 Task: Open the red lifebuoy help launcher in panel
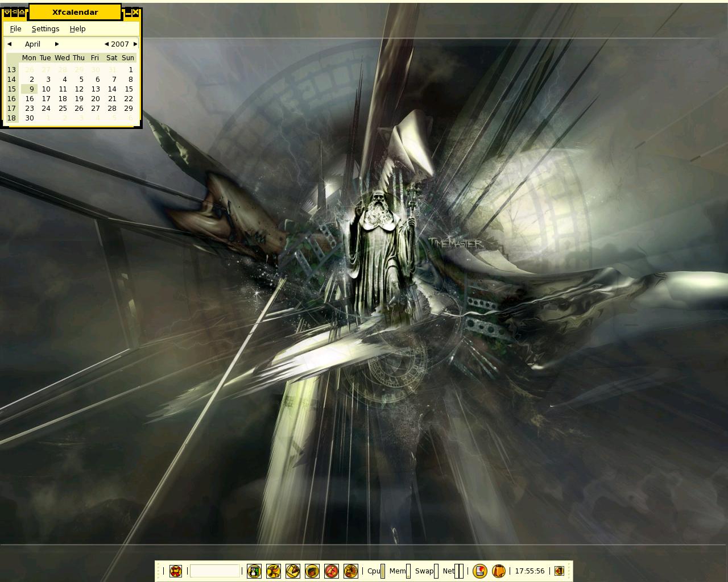coord(176,571)
